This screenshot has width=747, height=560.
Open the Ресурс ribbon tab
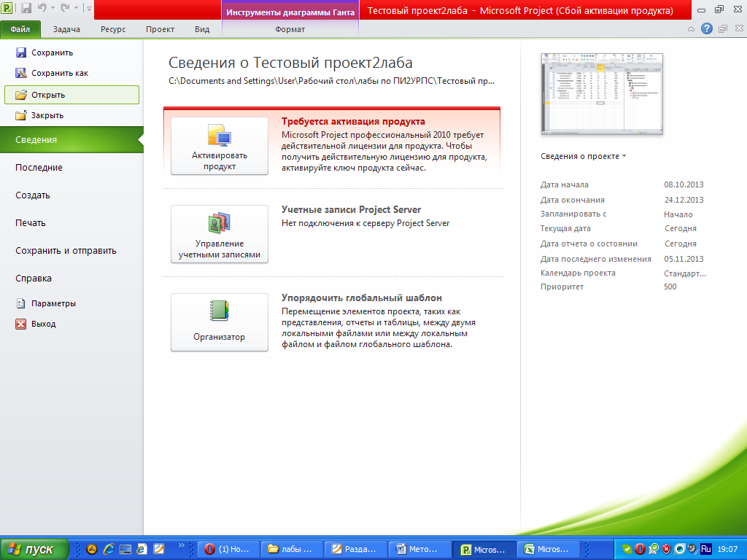113,29
